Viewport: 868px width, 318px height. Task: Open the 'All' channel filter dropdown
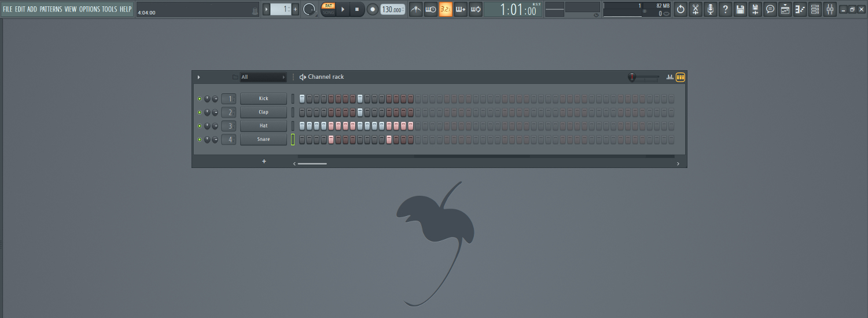point(263,77)
